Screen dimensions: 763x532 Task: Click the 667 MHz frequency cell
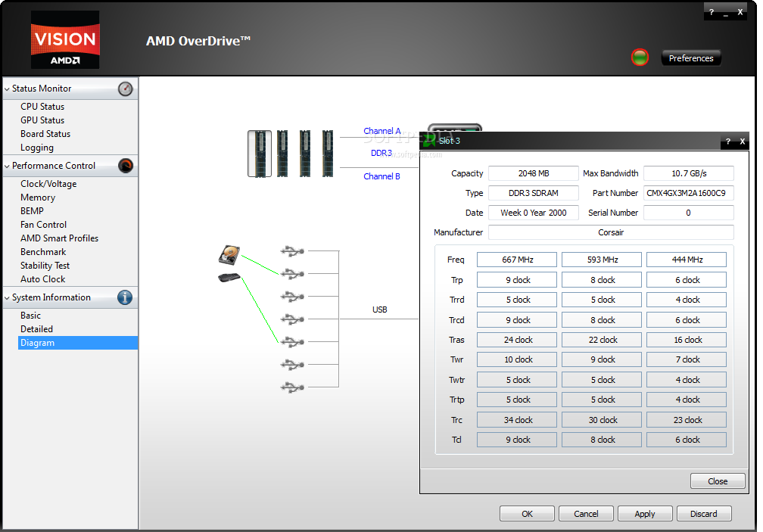pyautogui.click(x=517, y=260)
